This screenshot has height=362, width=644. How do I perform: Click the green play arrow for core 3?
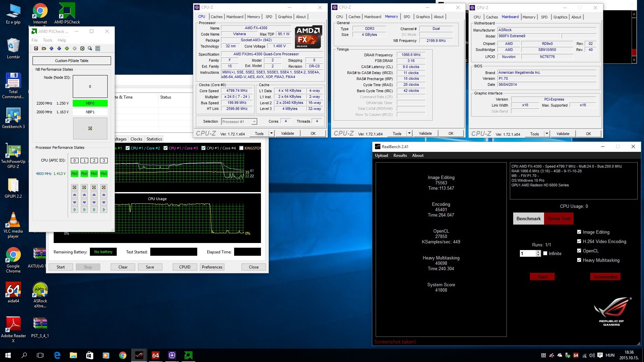pos(104,209)
